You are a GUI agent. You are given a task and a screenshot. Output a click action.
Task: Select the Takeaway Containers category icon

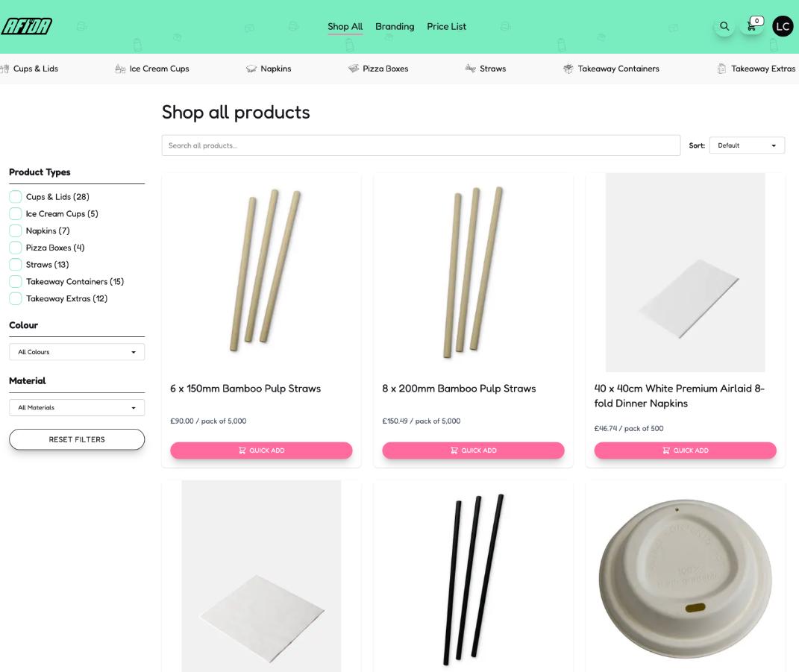568,69
